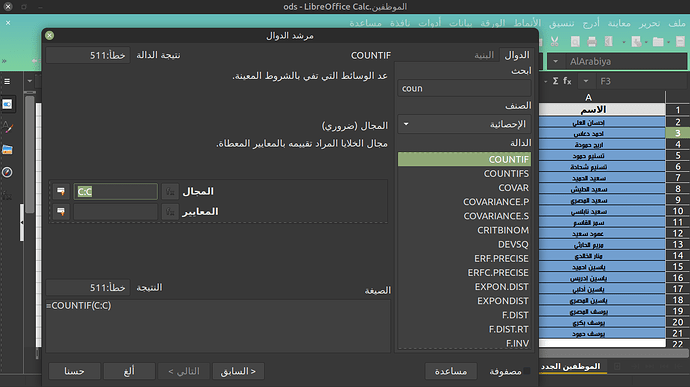
Task: Click shrink button for المجال field
Action: tap(61, 192)
